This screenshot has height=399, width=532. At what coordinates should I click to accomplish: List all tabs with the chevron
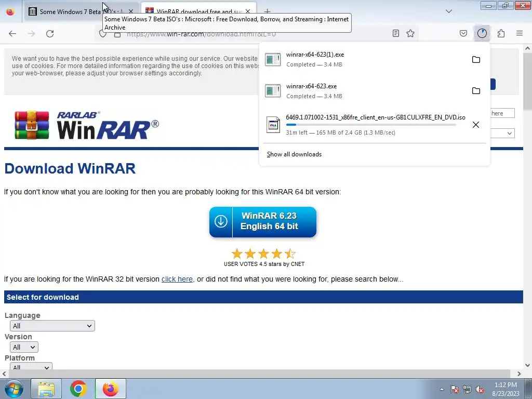(449, 11)
